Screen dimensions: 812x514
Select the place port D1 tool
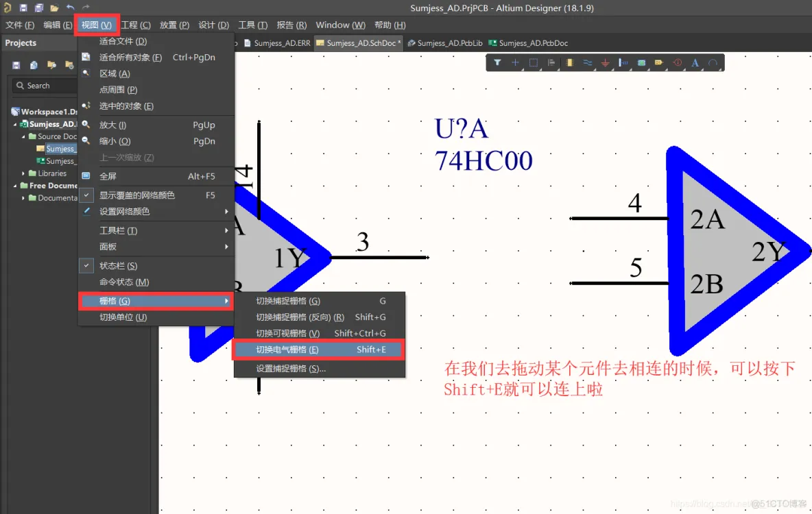pos(658,62)
